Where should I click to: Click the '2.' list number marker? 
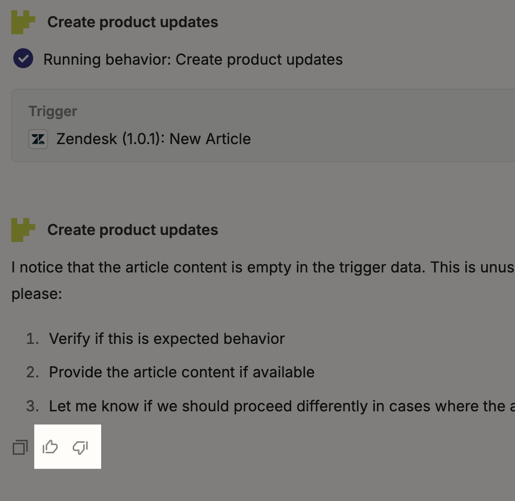[x=32, y=372]
